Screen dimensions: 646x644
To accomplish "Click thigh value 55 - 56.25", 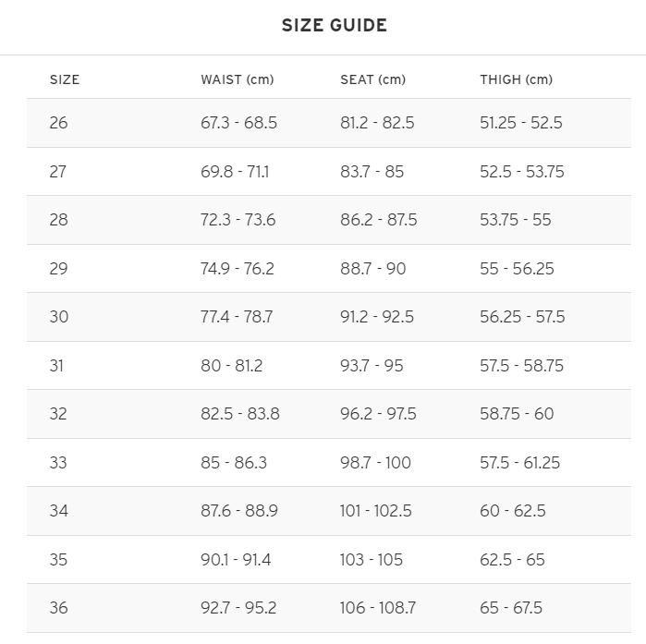I will tap(517, 269).
